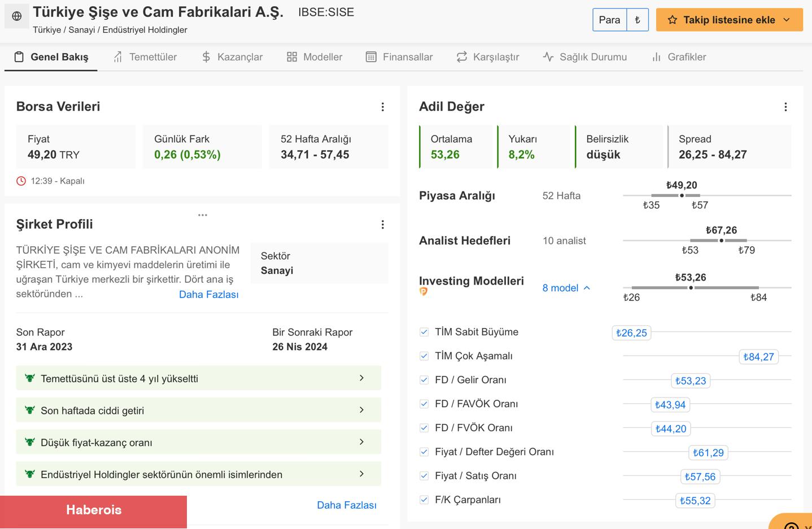Screen dimensions: 812x529
Task: Click the clock icon next to 12:39 - Kapalı
Action: coord(21,181)
